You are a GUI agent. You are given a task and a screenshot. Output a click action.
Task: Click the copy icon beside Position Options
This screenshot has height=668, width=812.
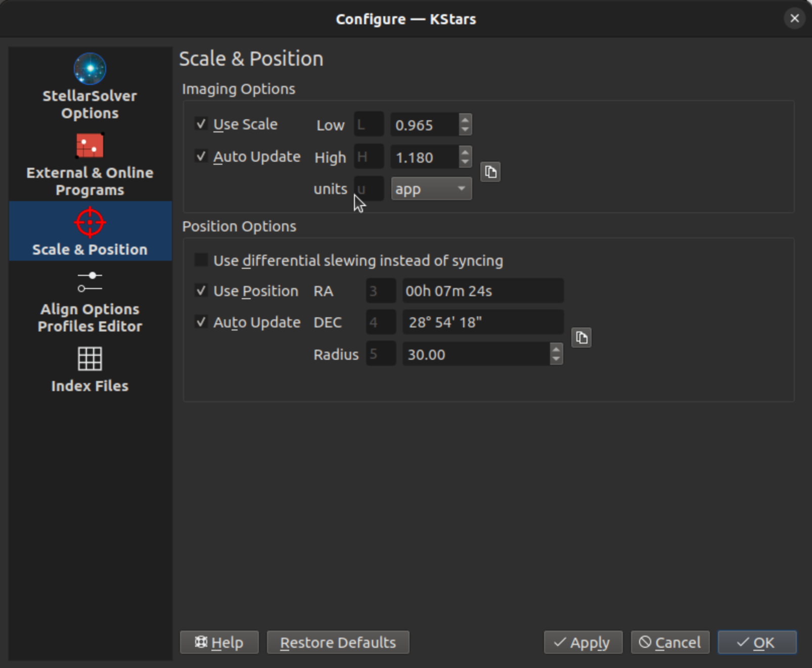pyautogui.click(x=581, y=338)
